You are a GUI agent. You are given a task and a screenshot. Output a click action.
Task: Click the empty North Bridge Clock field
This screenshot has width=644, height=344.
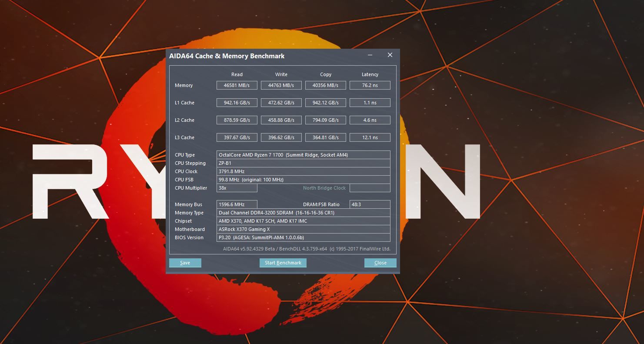[370, 188]
